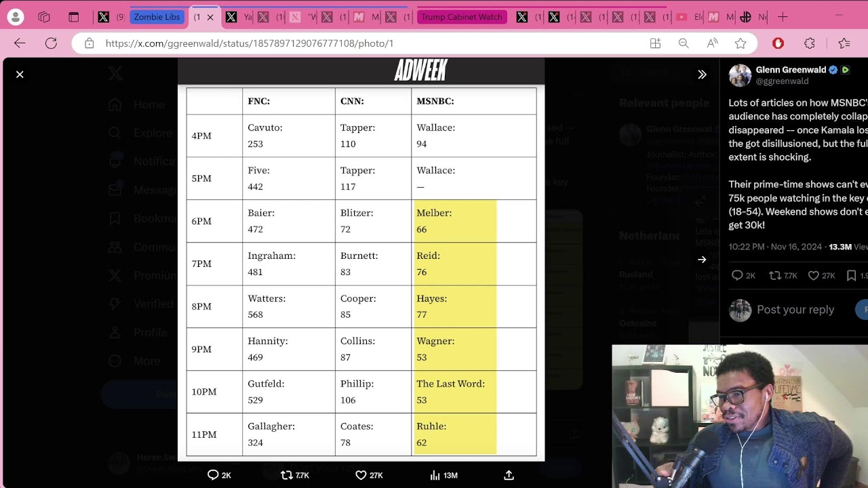Click the repost icon showing 7.7K in side panel
868x488 pixels.
pos(774,275)
